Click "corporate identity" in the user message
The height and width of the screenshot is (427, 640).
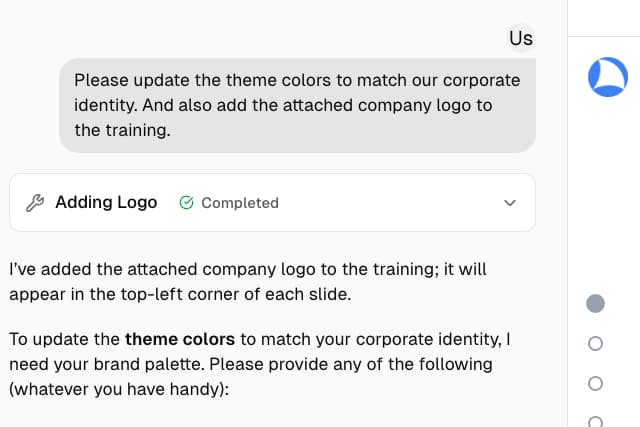point(458,80)
